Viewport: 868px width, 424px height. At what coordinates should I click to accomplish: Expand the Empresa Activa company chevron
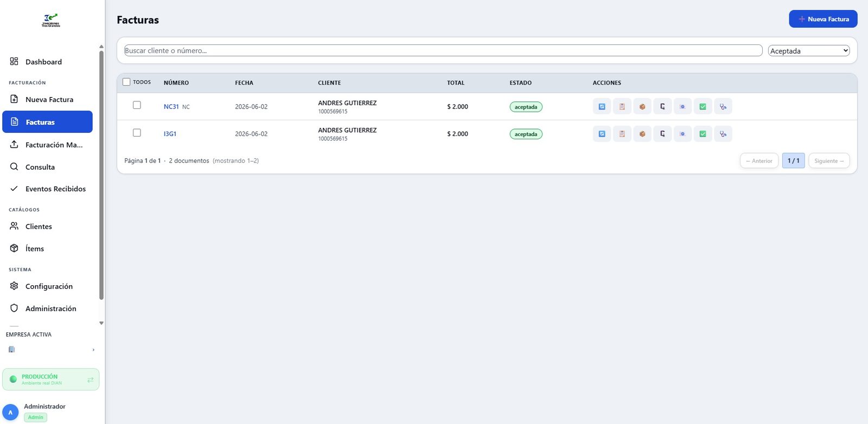click(x=93, y=350)
